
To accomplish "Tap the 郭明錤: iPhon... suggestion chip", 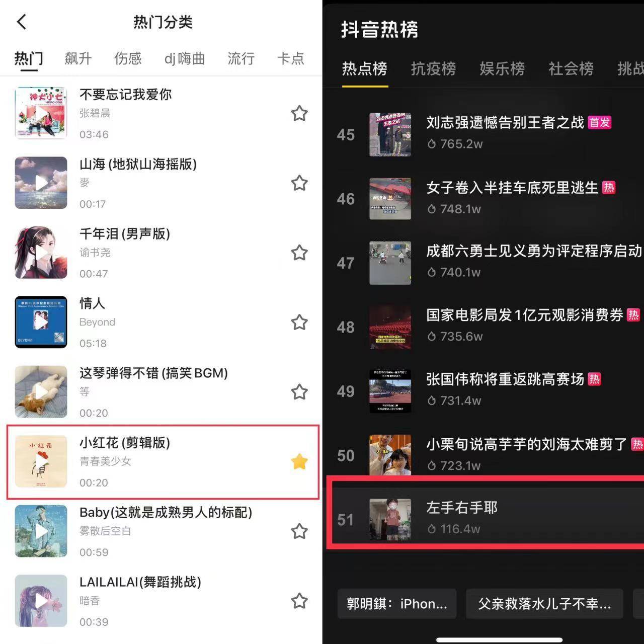I will [397, 603].
